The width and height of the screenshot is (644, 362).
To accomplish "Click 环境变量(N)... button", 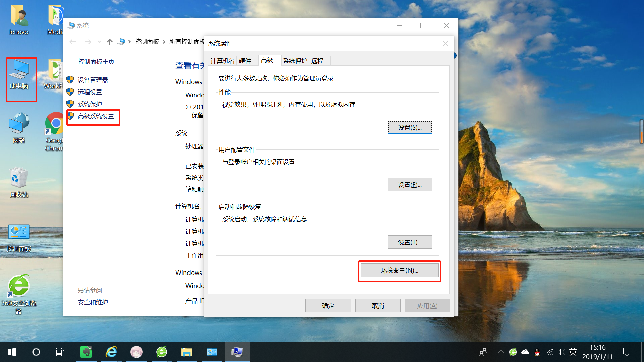I will (399, 270).
